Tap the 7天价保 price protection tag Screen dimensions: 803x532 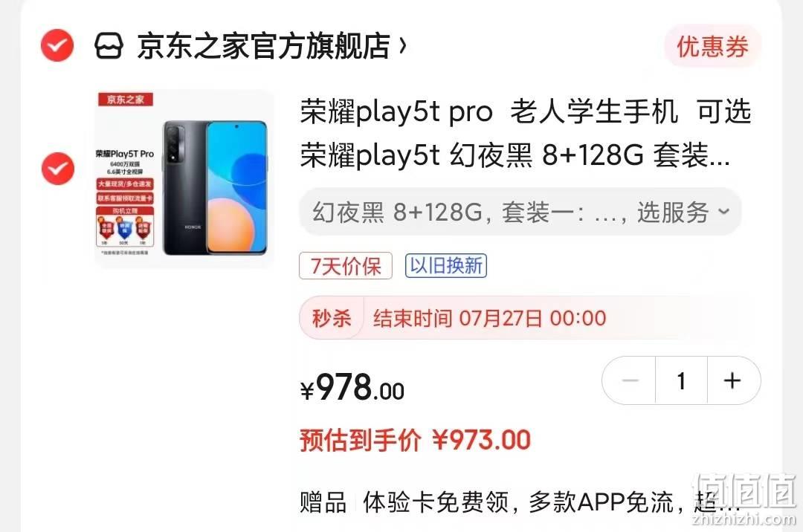[x=346, y=266]
